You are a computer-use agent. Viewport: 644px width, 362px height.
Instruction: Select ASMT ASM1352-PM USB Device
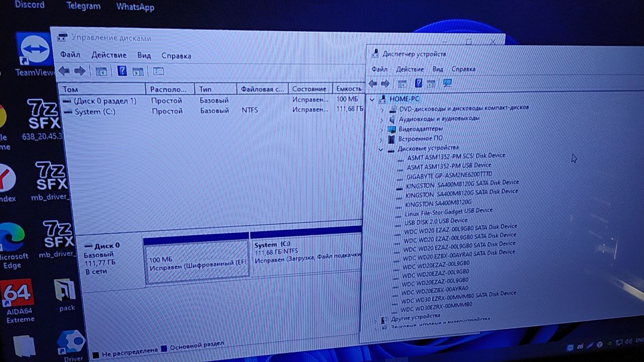point(449,166)
